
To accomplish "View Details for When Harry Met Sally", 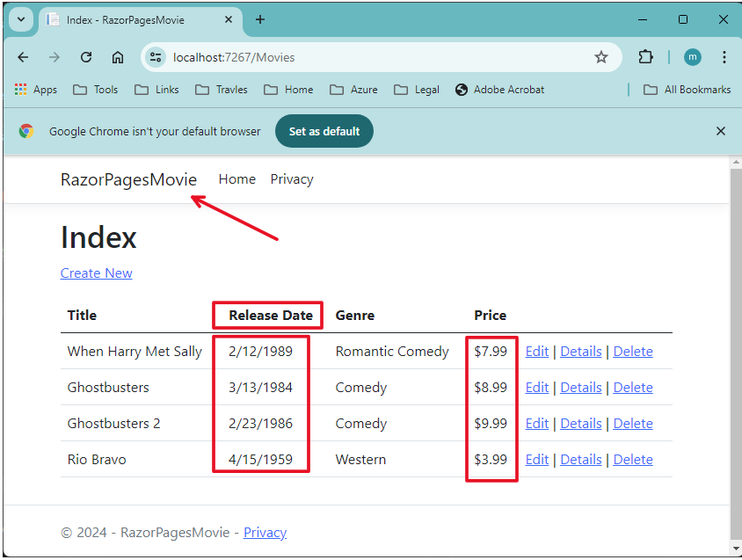I will (580, 351).
